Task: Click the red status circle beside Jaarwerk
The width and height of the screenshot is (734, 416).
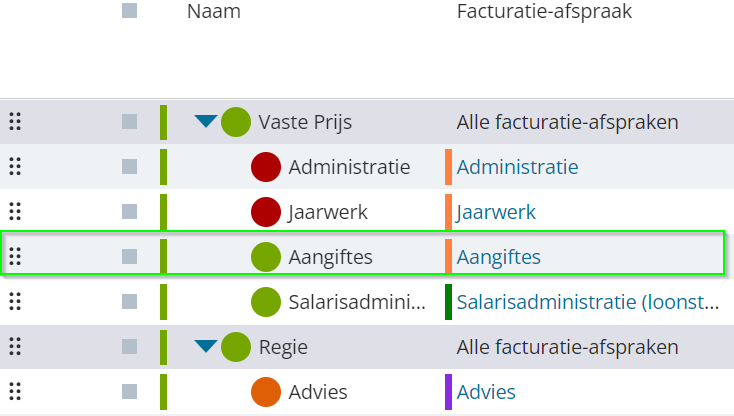Action: click(x=266, y=212)
